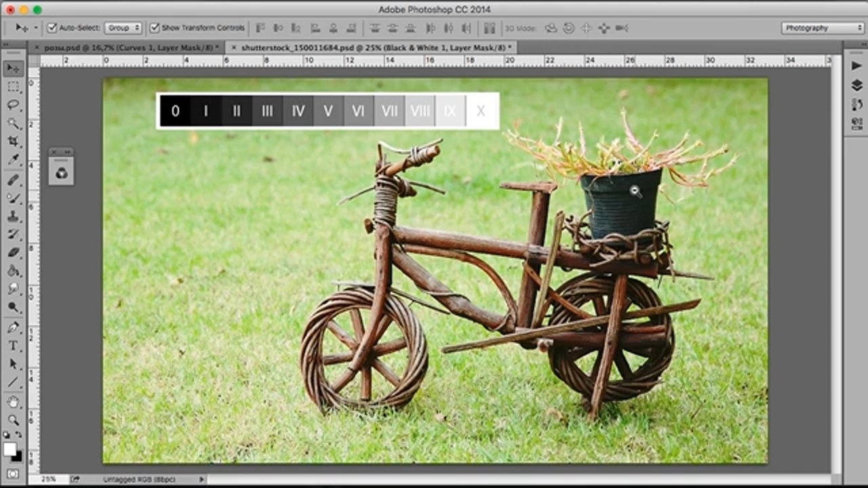Click the zoom percentage field in status bar
868x488 pixels.
coord(49,479)
